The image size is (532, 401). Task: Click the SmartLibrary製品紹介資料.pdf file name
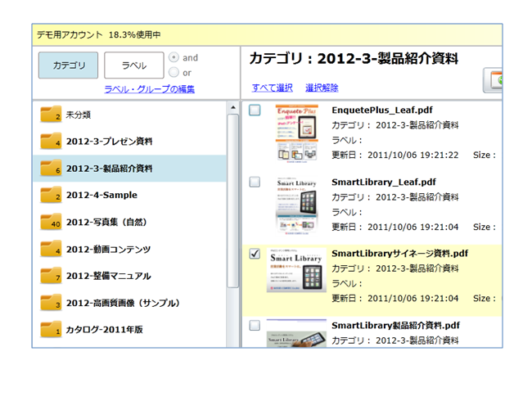click(x=395, y=326)
